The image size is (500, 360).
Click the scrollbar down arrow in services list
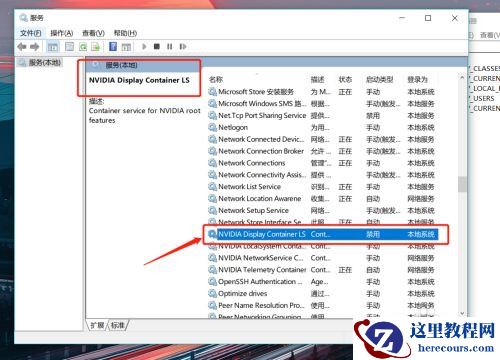point(462,313)
